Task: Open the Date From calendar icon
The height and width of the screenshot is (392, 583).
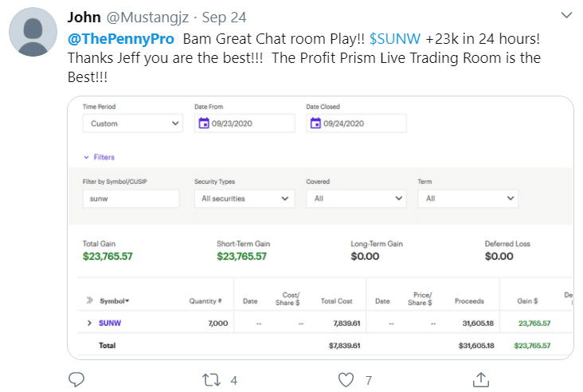Action: (x=204, y=123)
